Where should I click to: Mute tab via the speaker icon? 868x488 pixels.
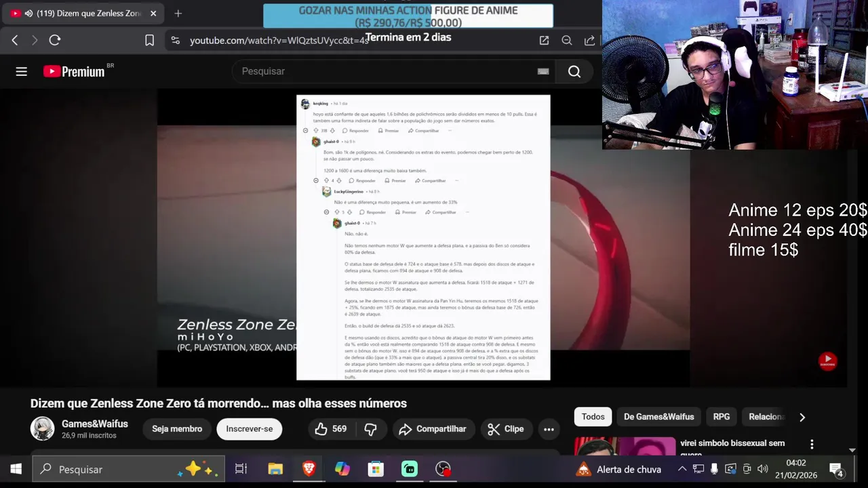coord(28,14)
